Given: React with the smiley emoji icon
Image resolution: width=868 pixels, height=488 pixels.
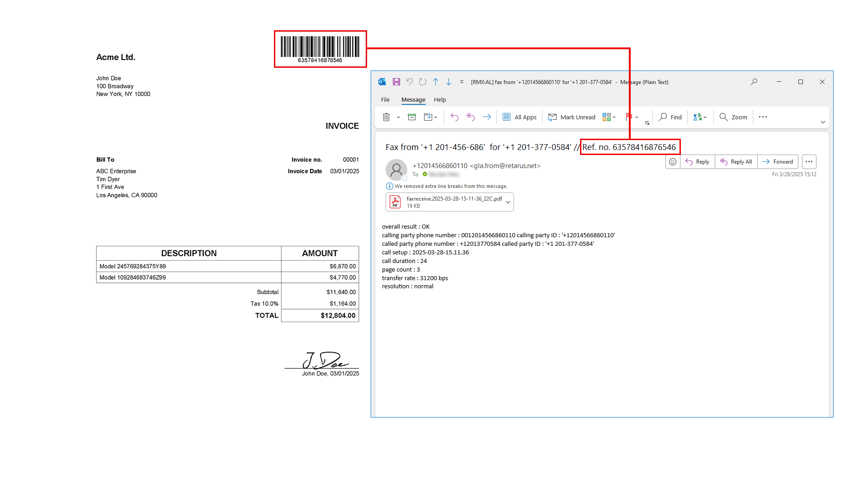Looking at the screenshot, I should click(673, 162).
